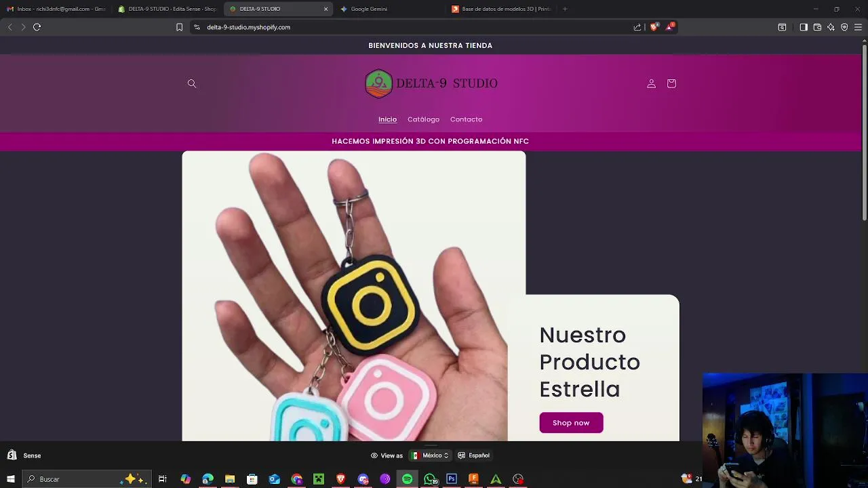The image size is (868, 488).
Task: Switch to the Inbox Gmail tab
Action: [56, 9]
